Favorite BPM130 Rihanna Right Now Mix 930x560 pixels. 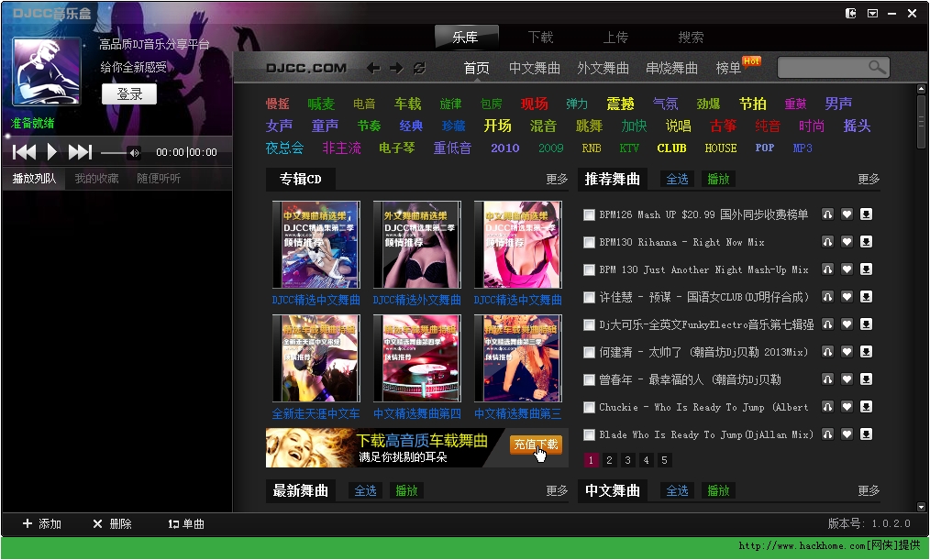pyautogui.click(x=847, y=242)
